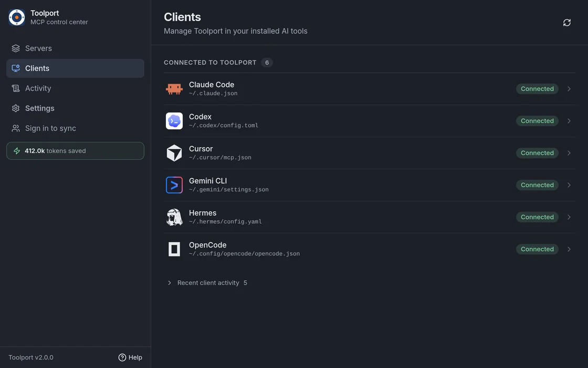Open the Help link
Screen dimensions: 588x368
pyautogui.click(x=130, y=357)
